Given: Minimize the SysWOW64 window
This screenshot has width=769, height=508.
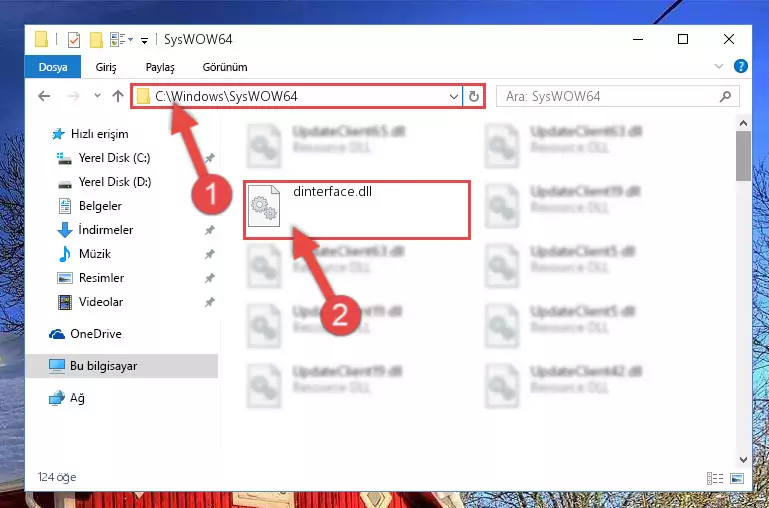Looking at the screenshot, I should [638, 39].
